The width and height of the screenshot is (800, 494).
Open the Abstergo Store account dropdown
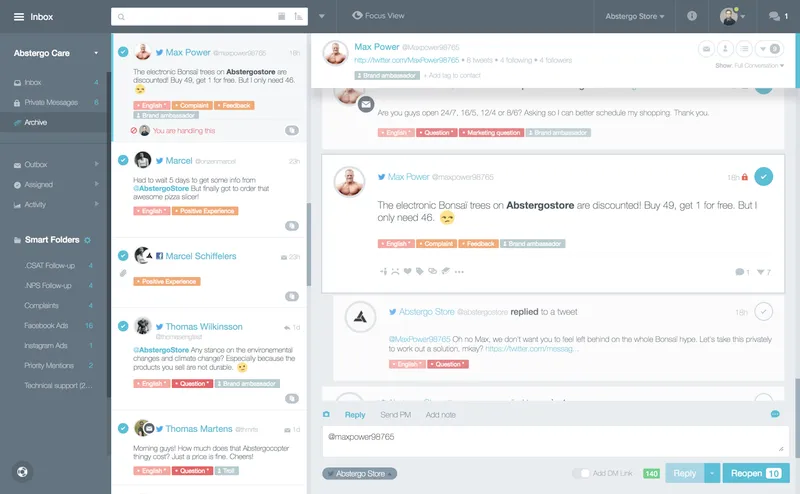tap(635, 16)
